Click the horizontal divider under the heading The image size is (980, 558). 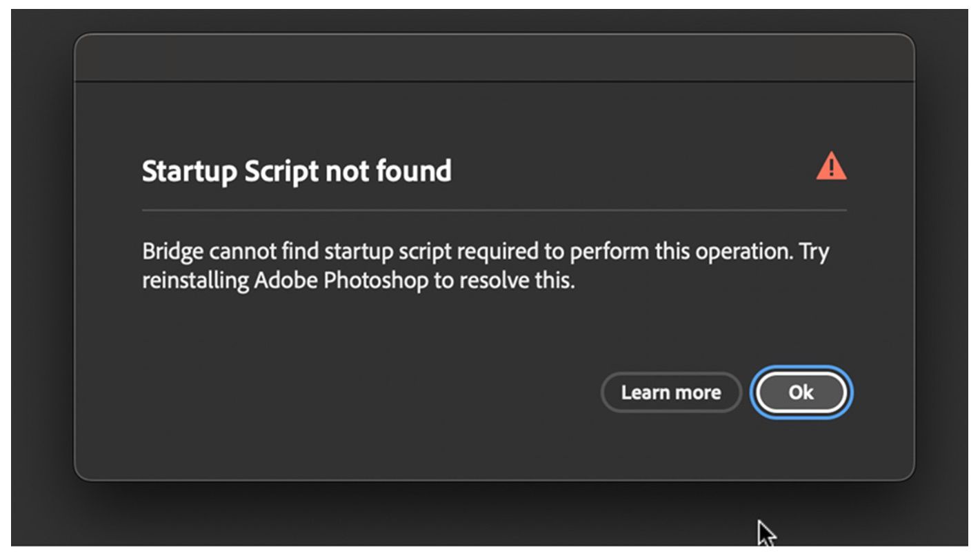[x=494, y=210]
